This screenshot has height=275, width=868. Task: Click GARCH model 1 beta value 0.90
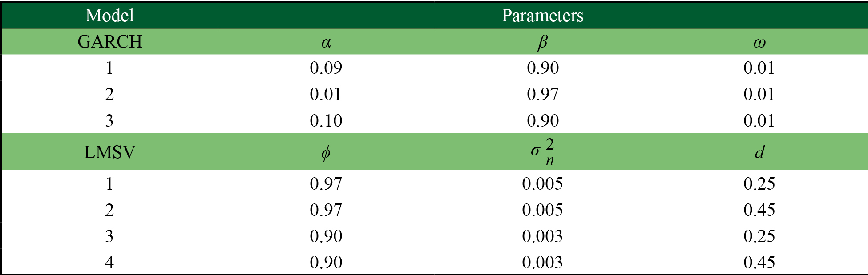pyautogui.click(x=542, y=68)
